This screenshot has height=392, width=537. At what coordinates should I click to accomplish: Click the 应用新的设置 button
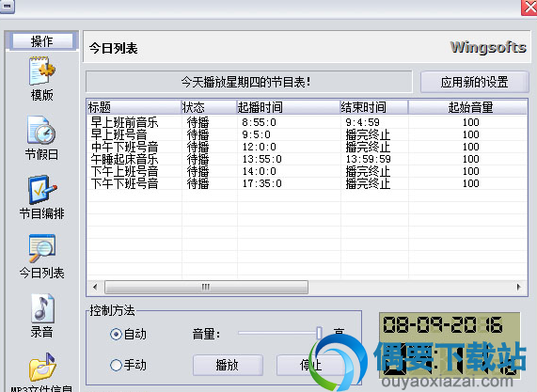[x=474, y=82]
